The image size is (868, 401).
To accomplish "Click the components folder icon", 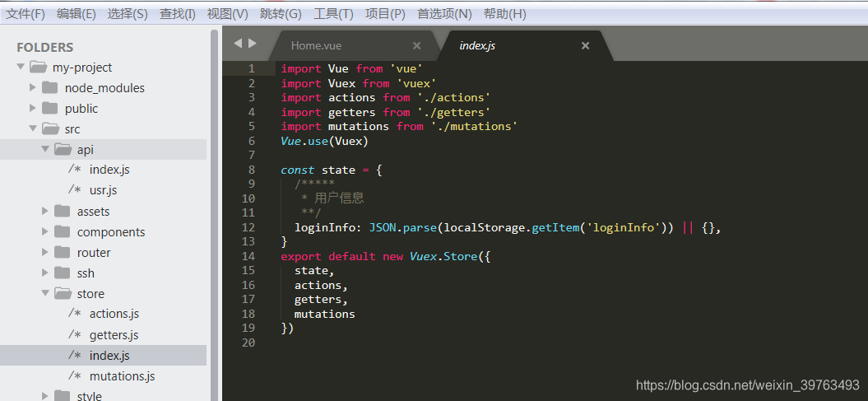I will tap(63, 231).
